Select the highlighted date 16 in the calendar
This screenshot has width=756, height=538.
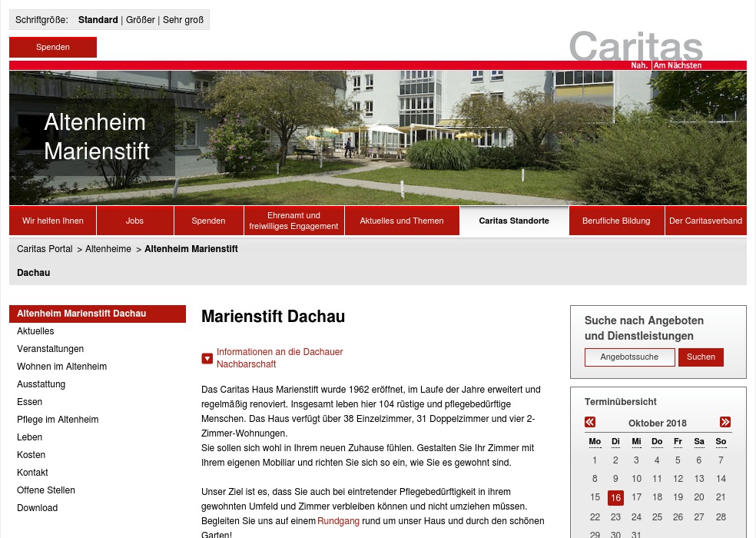tap(615, 498)
